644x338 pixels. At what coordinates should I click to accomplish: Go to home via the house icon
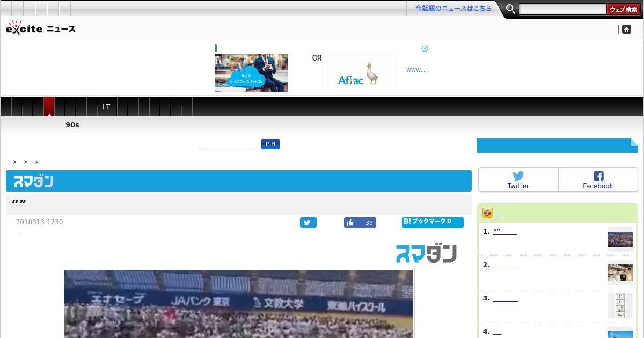(x=626, y=30)
